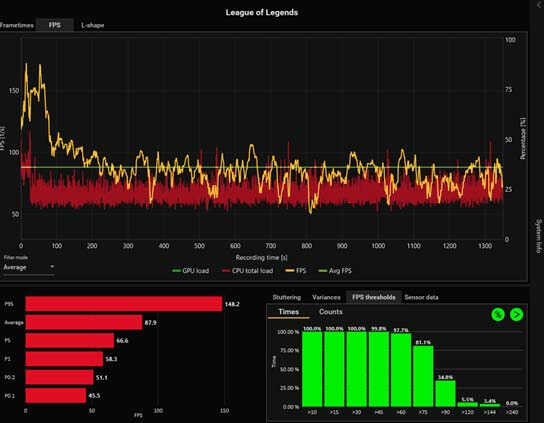Click the >15 threshold bar
Viewport: 544px width, 423px height.
click(x=334, y=369)
